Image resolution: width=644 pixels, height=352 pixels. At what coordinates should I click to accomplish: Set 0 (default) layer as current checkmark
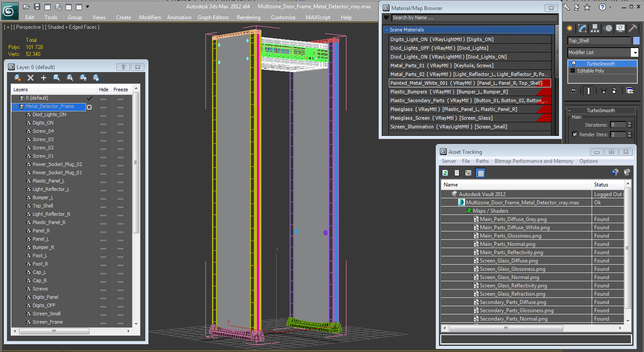click(90, 98)
